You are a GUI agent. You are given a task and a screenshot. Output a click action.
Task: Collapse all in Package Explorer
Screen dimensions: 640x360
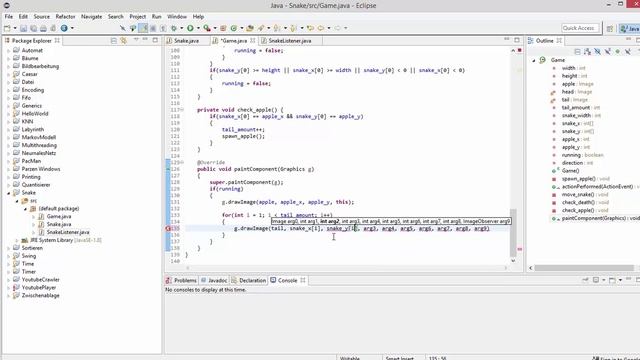coord(114,40)
